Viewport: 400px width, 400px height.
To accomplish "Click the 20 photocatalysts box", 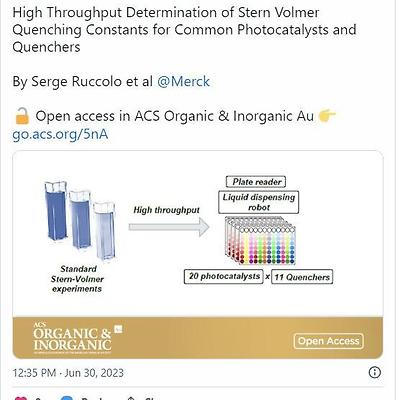I will (x=224, y=276).
